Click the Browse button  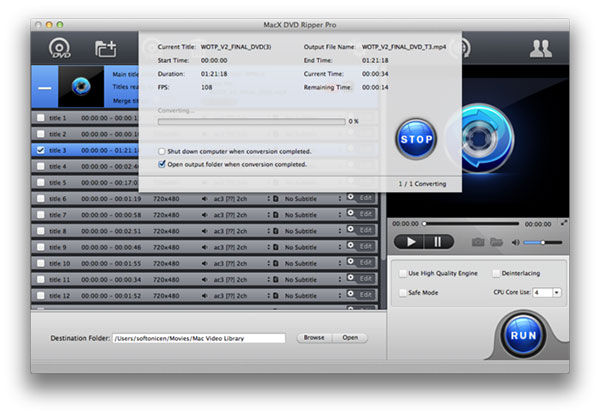(x=314, y=338)
